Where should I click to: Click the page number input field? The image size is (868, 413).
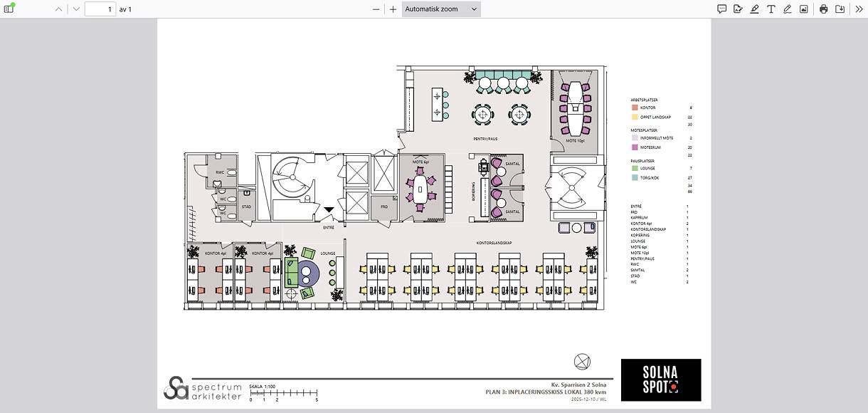100,9
